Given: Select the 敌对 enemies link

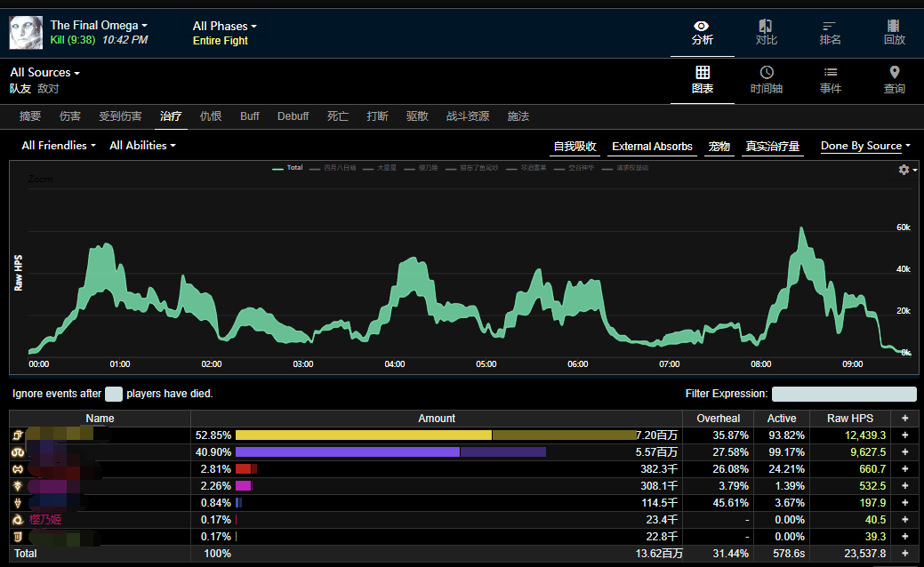Looking at the screenshot, I should tap(48, 89).
